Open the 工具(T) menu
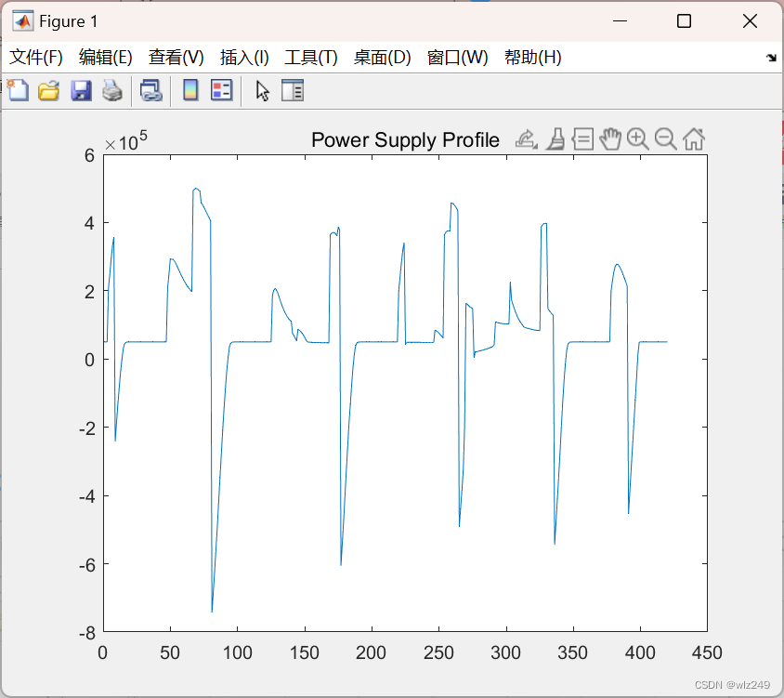 tap(311, 58)
